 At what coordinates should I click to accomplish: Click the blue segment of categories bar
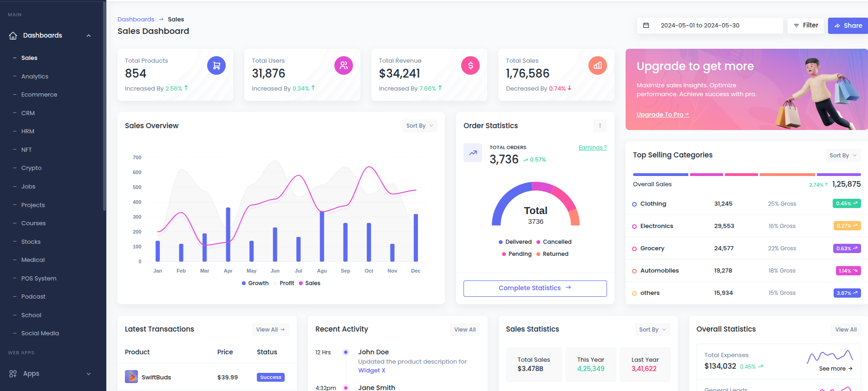660,175
